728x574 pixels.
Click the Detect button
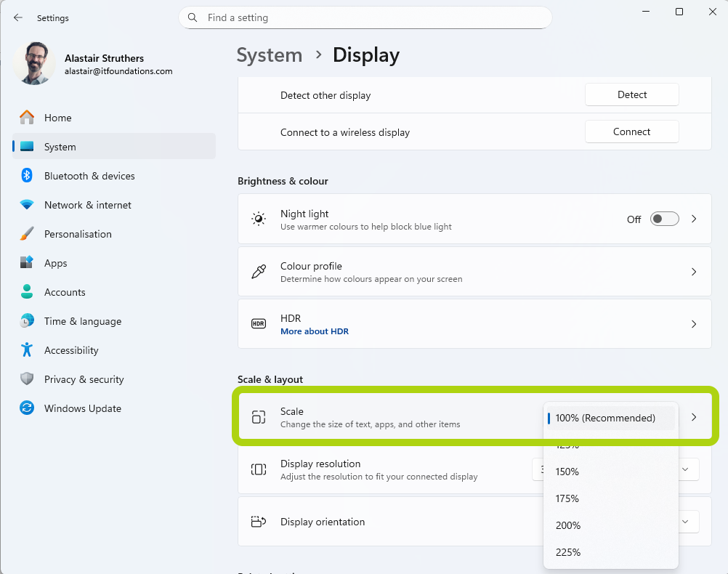click(x=631, y=94)
